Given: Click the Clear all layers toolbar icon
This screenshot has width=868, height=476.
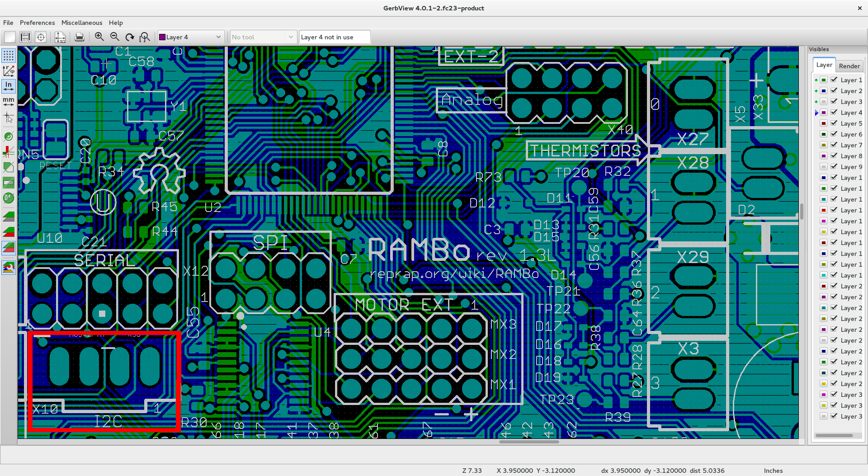Looking at the screenshot, I should coord(9,37).
